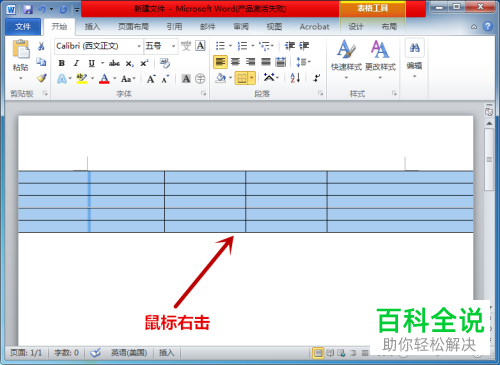
Task: Click the vertical scrollbar up arrow
Action: pyautogui.click(x=489, y=123)
